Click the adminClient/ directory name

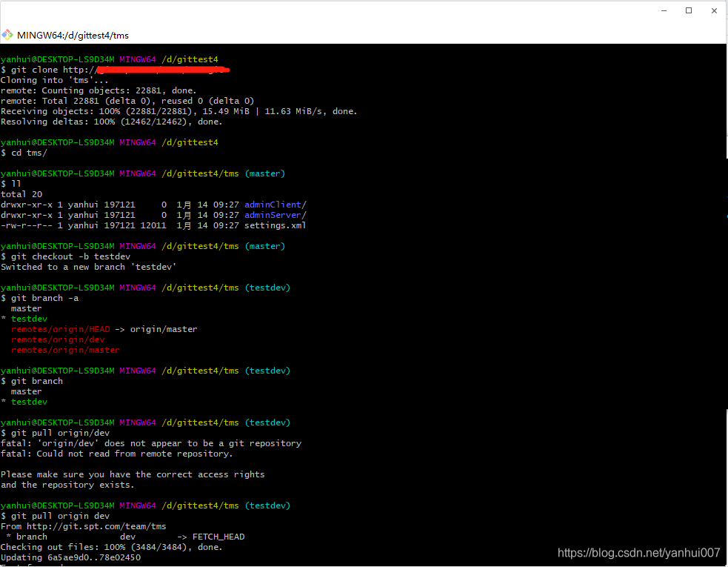click(275, 205)
